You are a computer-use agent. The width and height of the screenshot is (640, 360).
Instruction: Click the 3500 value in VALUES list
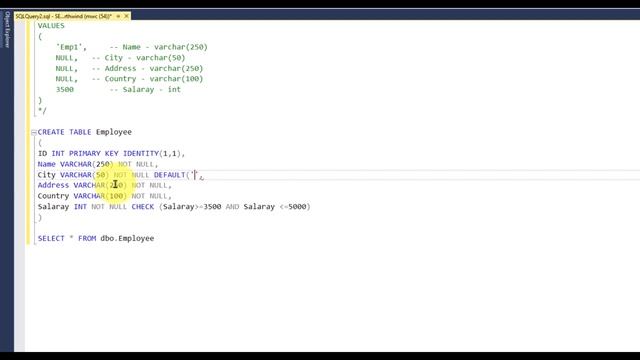pos(64,89)
